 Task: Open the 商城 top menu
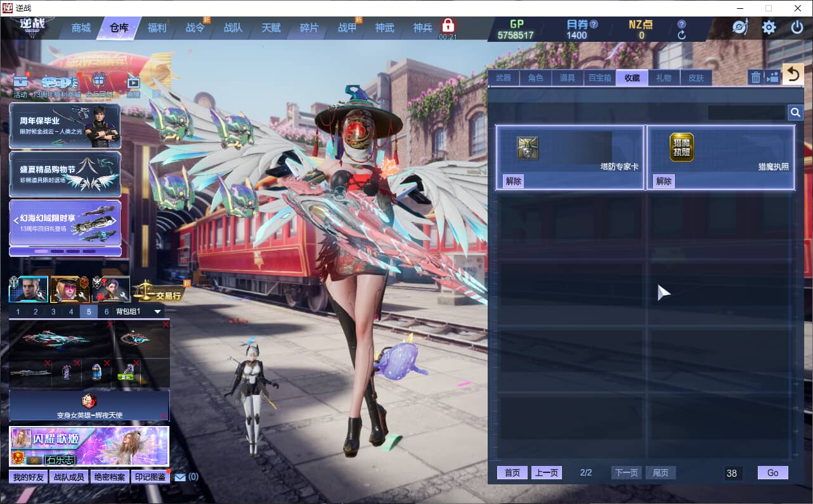[81, 28]
